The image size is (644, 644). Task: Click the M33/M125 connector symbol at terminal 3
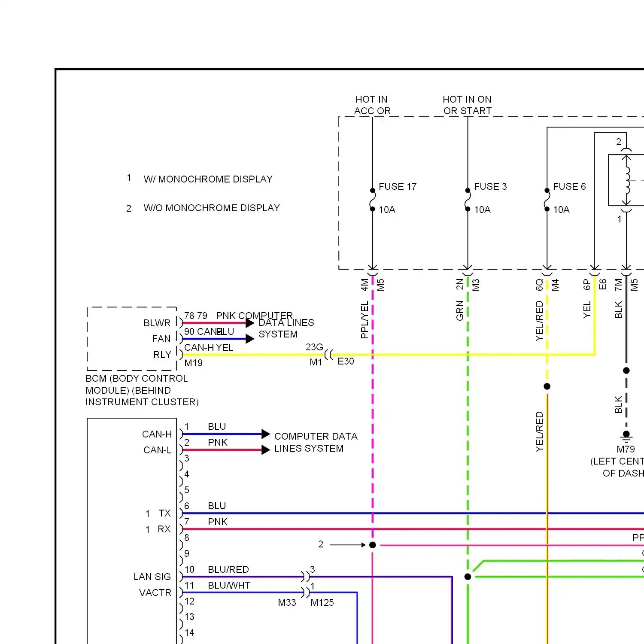(305, 577)
